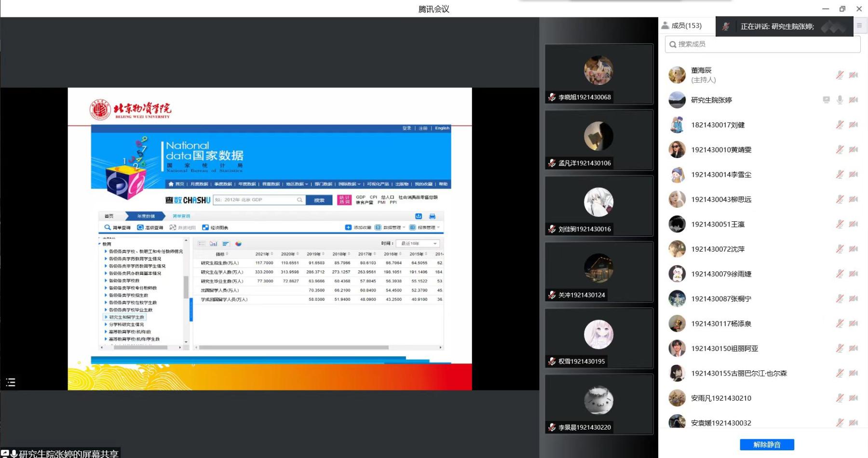Click the 搜索成员 search field
This screenshot has height=458, width=868.
762,44
